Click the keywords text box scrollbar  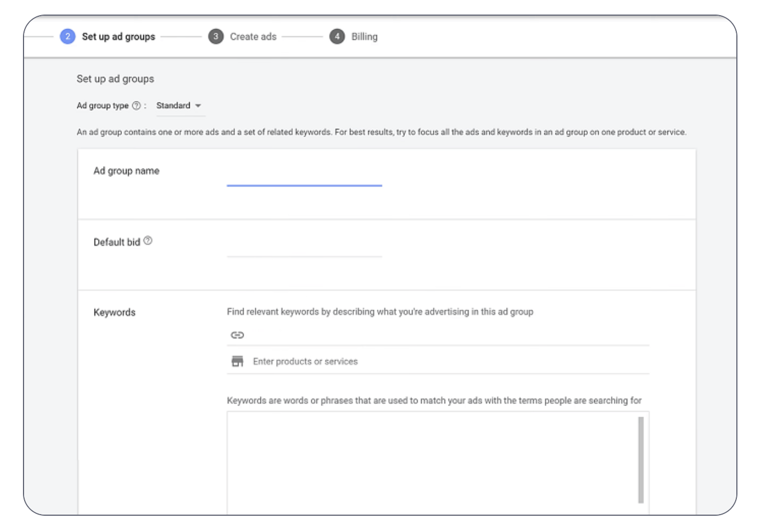641,459
